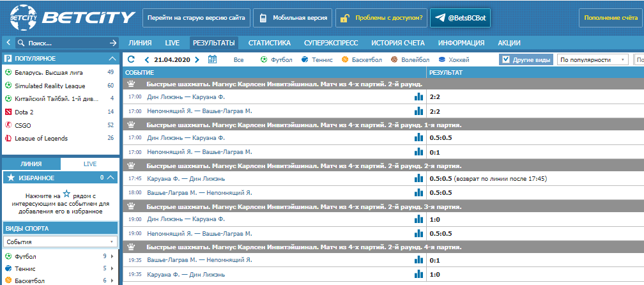Filter results by Баскетбол

362,60
